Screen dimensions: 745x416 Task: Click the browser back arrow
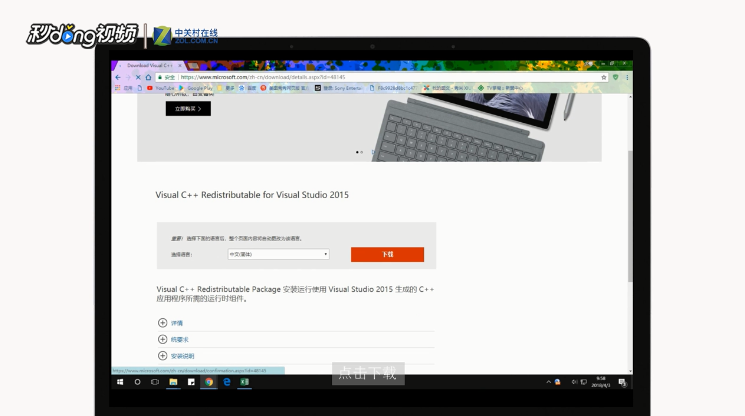[118, 77]
